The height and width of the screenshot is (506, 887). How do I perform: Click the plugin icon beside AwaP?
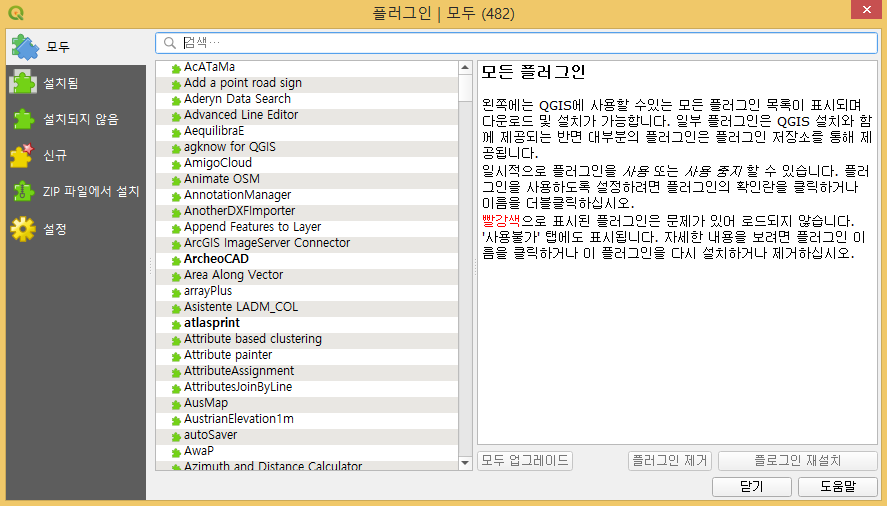[176, 453]
